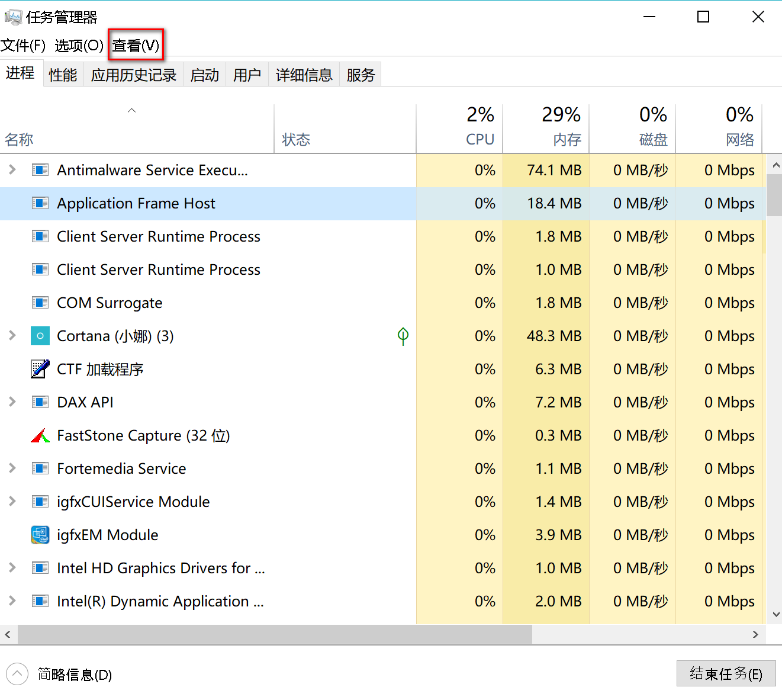Screen dimensions: 782x700
Task: Click the COM Surrogate process icon
Action: (40, 303)
